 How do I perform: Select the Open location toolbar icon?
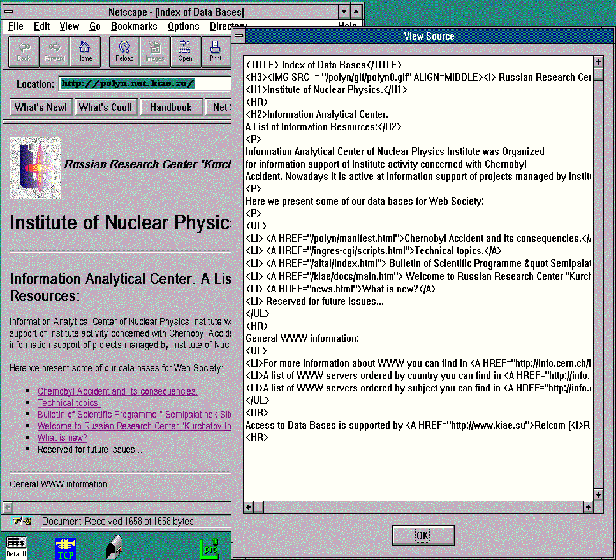pyautogui.click(x=186, y=51)
